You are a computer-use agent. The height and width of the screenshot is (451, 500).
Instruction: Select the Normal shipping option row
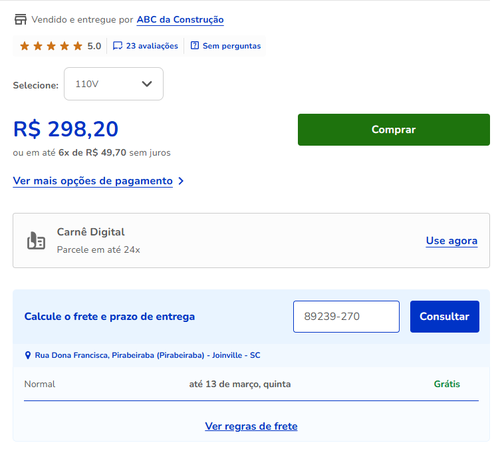tap(251, 384)
